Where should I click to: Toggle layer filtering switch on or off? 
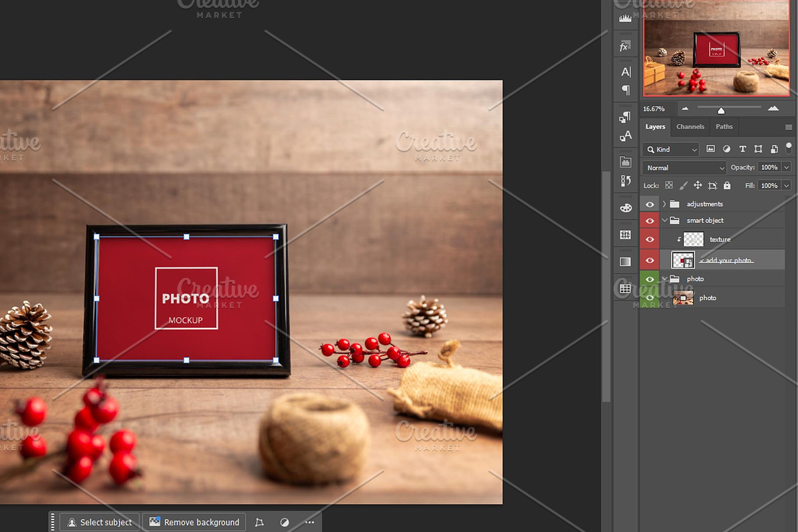point(789,148)
